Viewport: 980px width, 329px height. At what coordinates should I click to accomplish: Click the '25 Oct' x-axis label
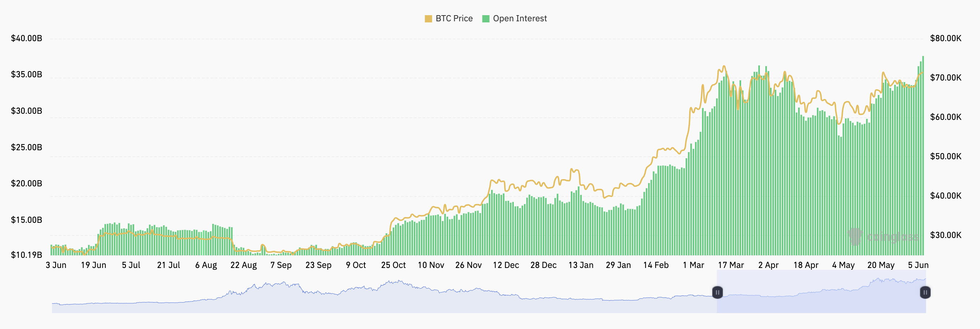pyautogui.click(x=393, y=265)
